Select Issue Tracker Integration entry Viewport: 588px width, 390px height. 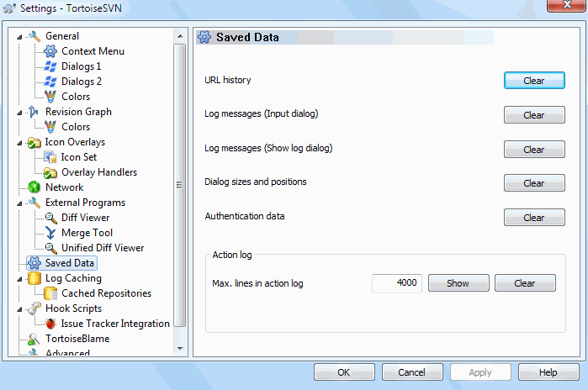(x=115, y=324)
